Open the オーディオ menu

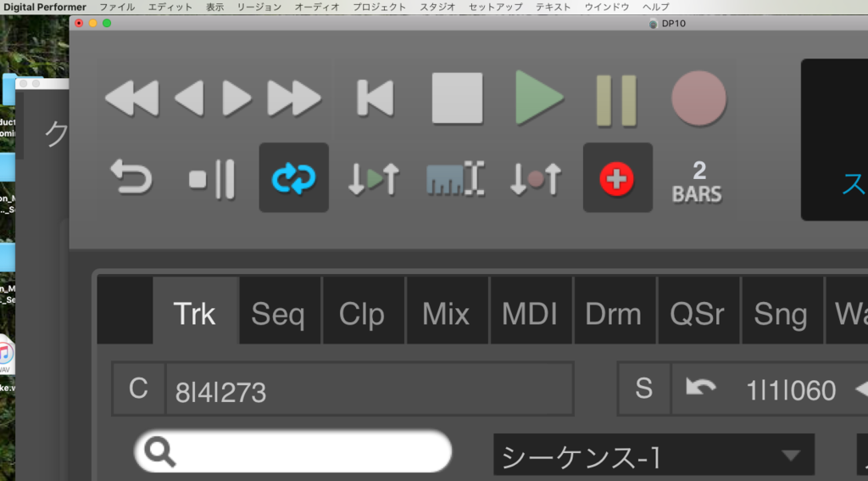(x=317, y=7)
